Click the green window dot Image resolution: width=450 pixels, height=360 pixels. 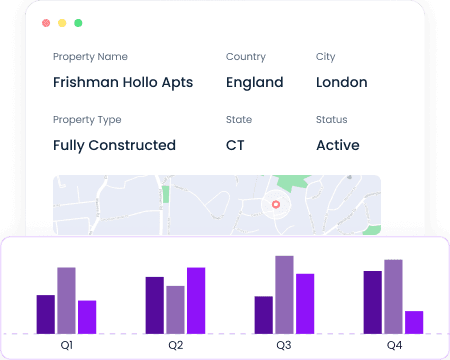[x=78, y=23]
